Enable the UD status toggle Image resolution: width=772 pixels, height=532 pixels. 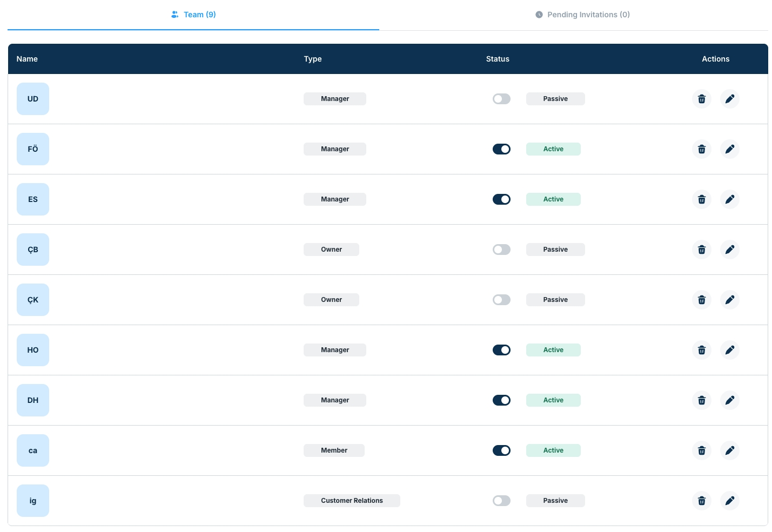click(501, 99)
